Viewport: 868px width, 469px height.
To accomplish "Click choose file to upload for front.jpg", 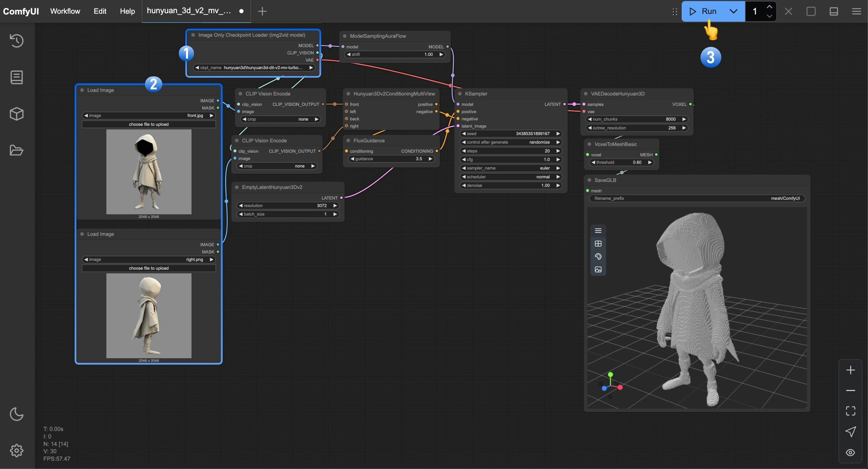I will pyautogui.click(x=149, y=124).
